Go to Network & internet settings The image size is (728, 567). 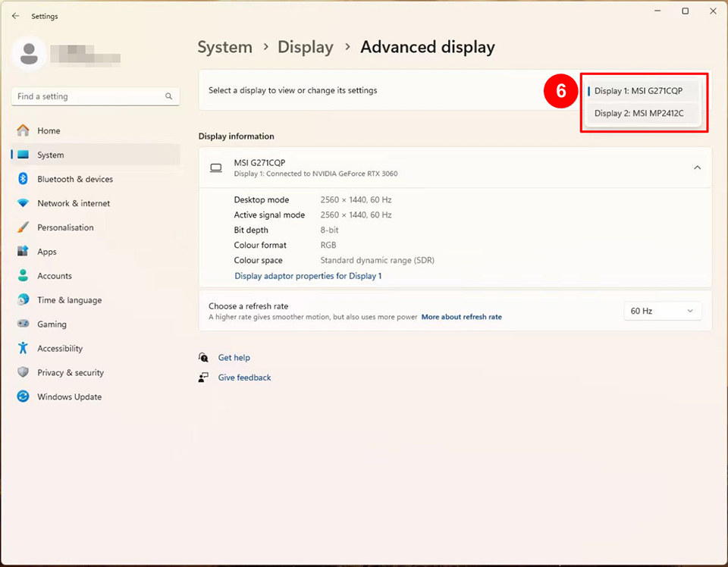click(96, 202)
